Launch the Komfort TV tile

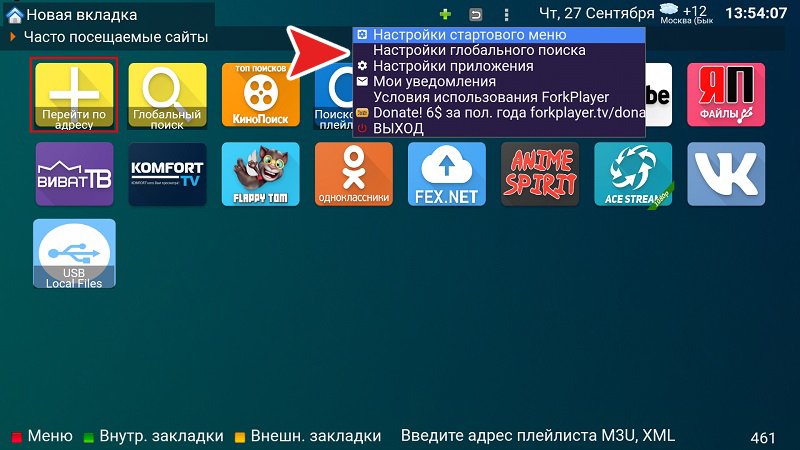167,174
